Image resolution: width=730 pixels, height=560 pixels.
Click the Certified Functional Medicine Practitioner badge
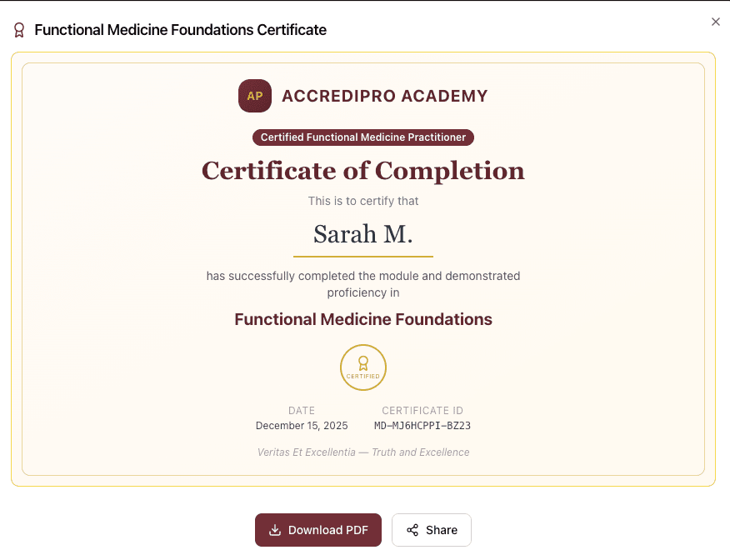click(x=363, y=137)
